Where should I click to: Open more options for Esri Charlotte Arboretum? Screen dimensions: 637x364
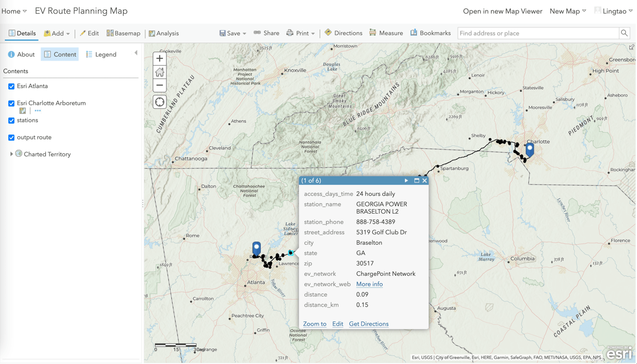click(x=38, y=111)
